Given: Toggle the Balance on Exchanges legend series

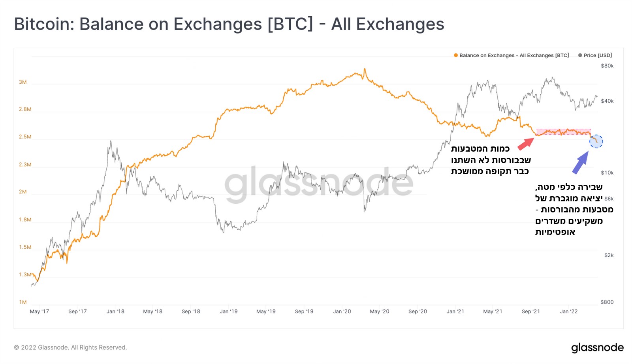Looking at the screenshot, I should pyautogui.click(x=514, y=55).
